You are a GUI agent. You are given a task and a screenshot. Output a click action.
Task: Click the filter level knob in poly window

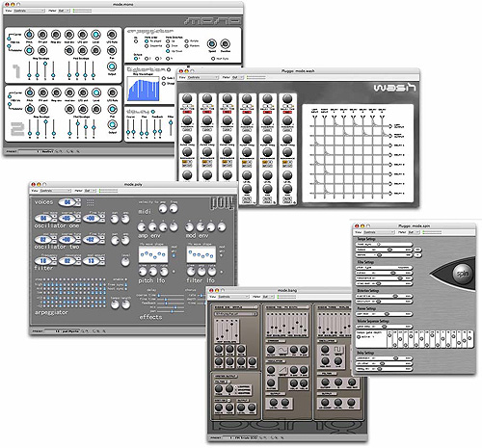pos(125,262)
